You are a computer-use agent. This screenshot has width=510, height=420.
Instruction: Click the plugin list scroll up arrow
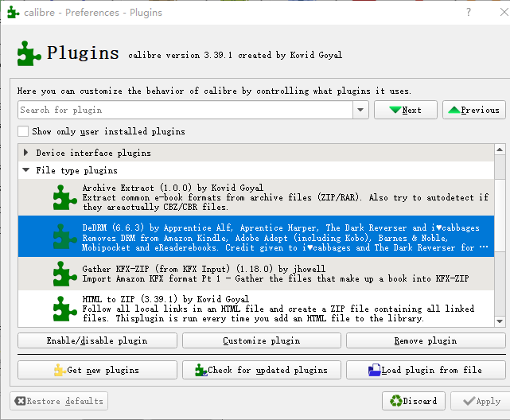500,150
